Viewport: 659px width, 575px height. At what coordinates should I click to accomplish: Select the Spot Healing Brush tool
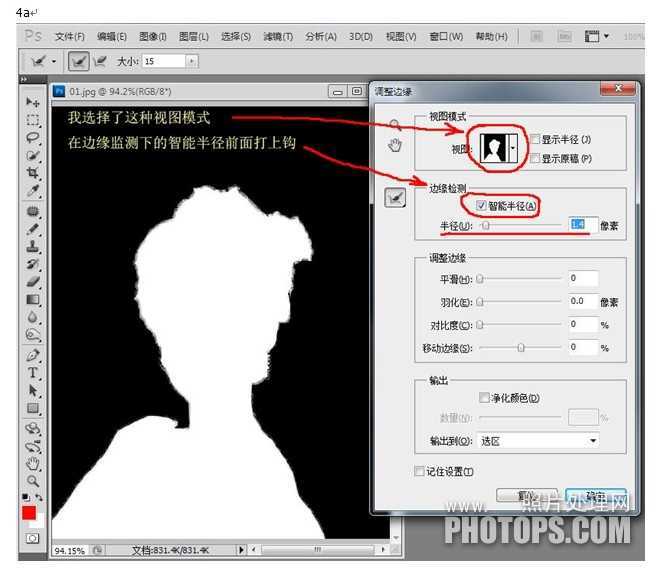click(x=33, y=211)
